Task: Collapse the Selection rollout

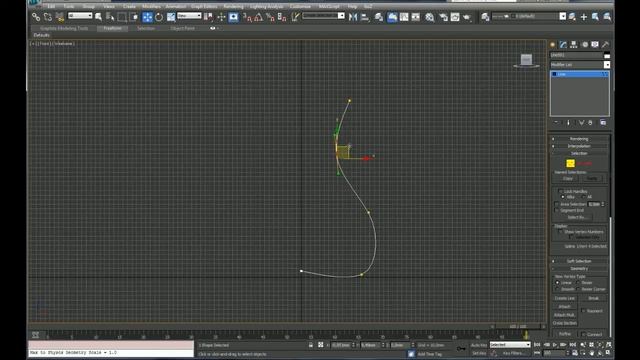Action: (x=579, y=153)
